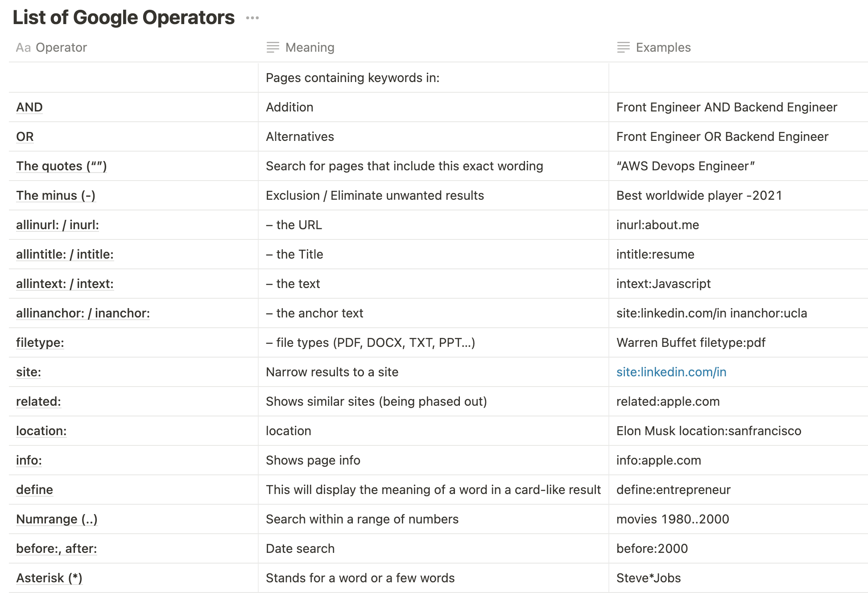The width and height of the screenshot is (868, 593).
Task: Edit the "Date search" meaning cell
Action: coord(300,549)
